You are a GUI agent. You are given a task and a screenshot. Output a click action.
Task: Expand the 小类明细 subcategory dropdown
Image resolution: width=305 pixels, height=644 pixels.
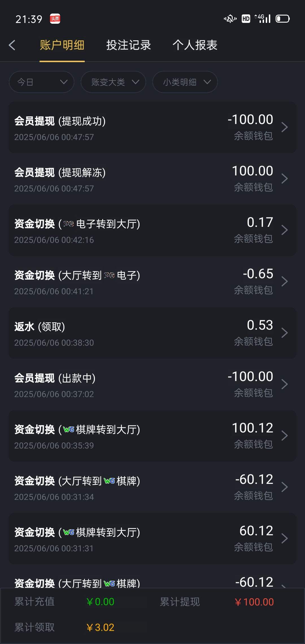(185, 82)
